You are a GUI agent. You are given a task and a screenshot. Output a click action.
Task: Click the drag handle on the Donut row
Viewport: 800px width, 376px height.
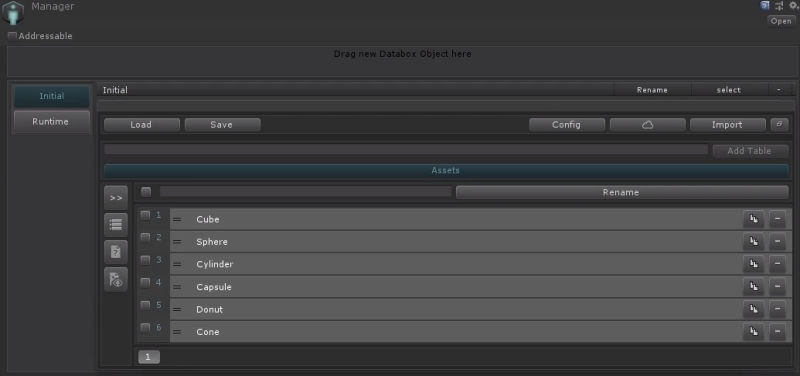coord(177,309)
